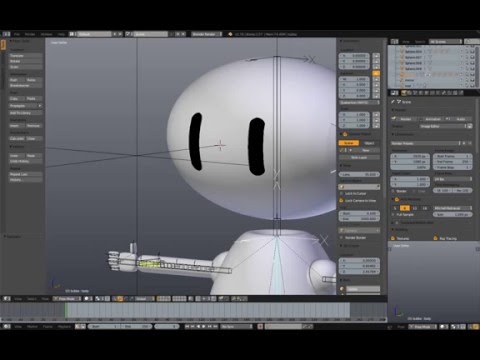Image resolution: width=480 pixels, height=360 pixels.
Task: Open the Properties editor type icon
Action: pyautogui.click(x=394, y=93)
